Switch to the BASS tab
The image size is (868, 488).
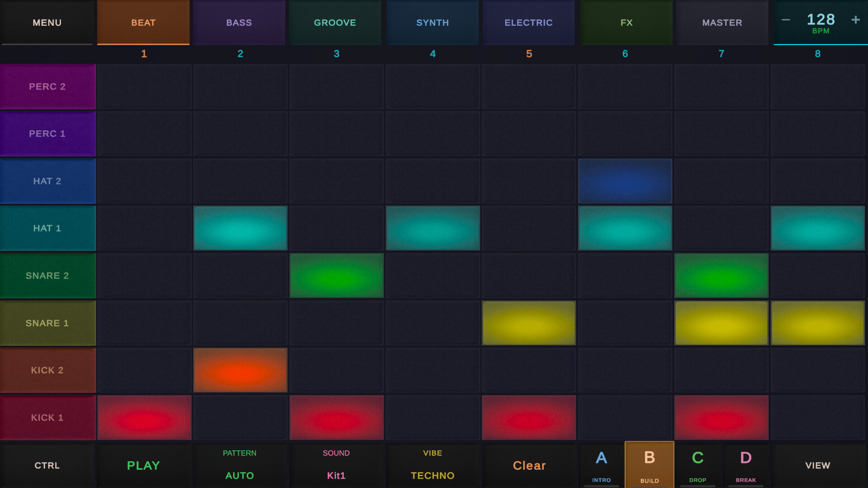coord(239,23)
